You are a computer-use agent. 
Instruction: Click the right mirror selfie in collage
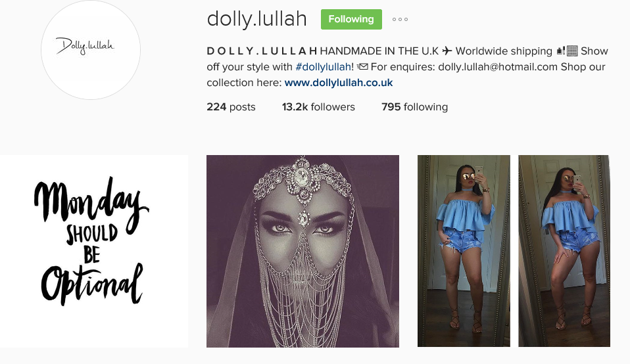point(564,251)
